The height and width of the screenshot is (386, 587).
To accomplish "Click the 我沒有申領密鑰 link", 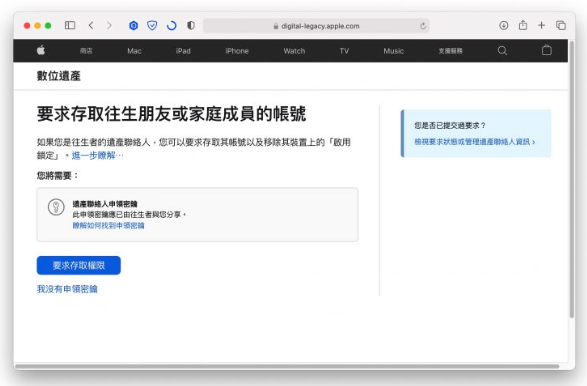I will point(67,289).
